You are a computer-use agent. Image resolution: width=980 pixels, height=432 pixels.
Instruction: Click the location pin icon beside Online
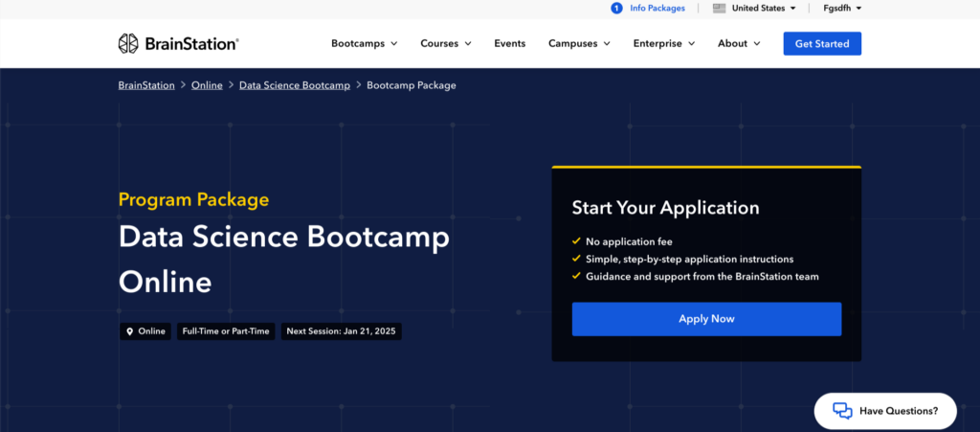pos(129,331)
